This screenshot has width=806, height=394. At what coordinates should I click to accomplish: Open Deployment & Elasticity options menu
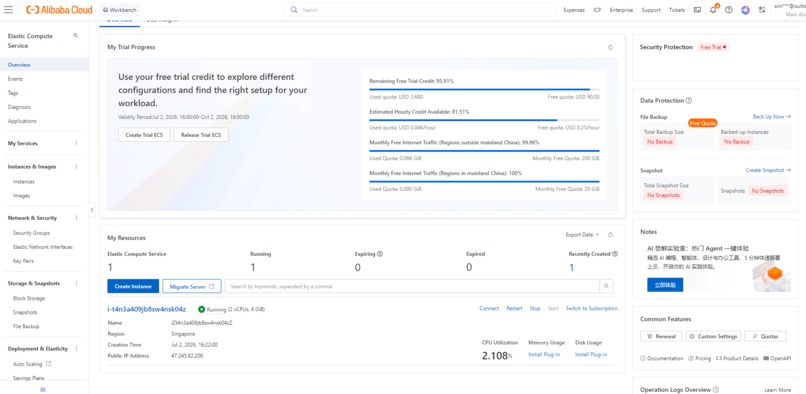pyautogui.click(x=77, y=348)
